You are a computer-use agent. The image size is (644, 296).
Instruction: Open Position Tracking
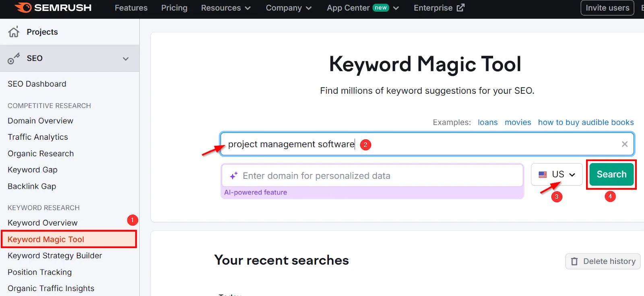(x=39, y=272)
